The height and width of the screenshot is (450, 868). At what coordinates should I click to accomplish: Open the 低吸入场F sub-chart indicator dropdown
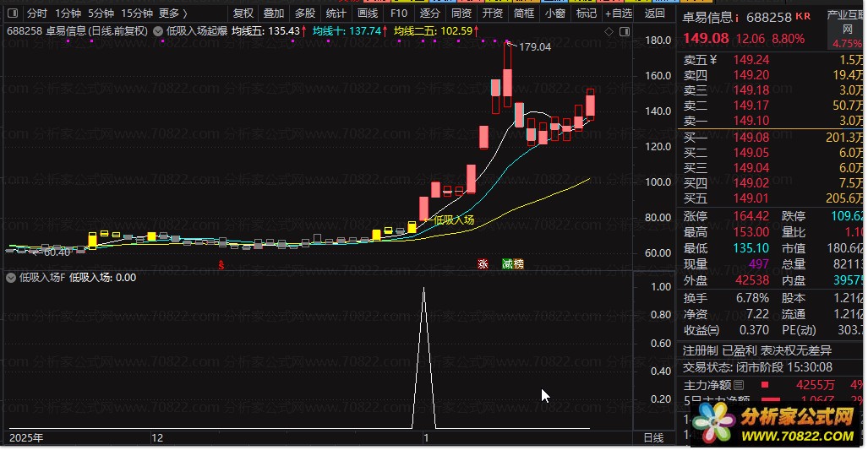click(10, 278)
